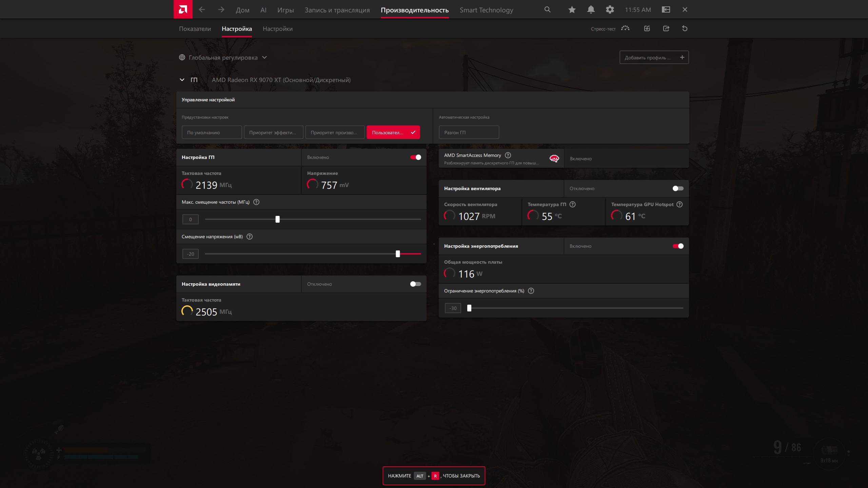Open help for Температура GPU Hotspot
This screenshot has width=868, height=488.
point(679,204)
